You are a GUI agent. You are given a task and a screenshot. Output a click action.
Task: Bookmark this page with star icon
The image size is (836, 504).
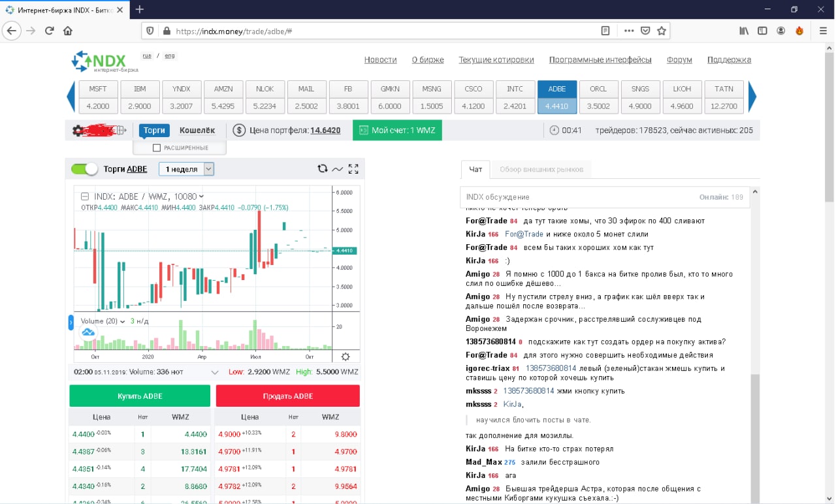coord(662,31)
